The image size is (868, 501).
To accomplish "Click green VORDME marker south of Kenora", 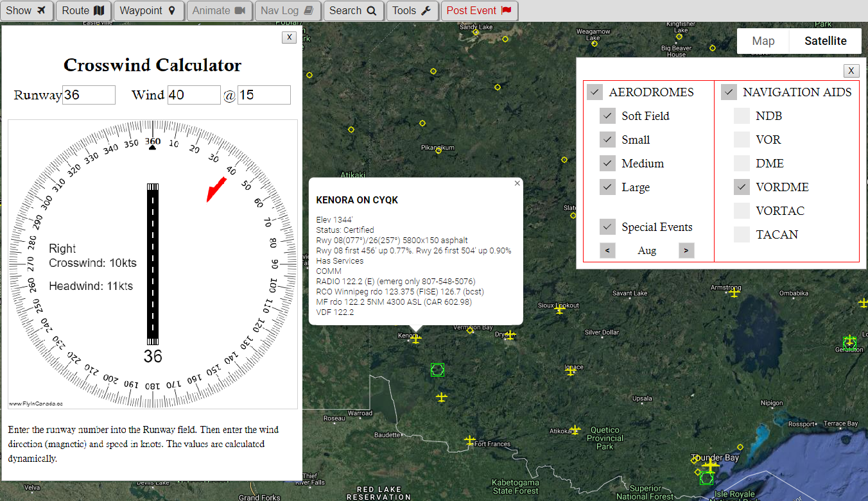I will pyautogui.click(x=437, y=369).
